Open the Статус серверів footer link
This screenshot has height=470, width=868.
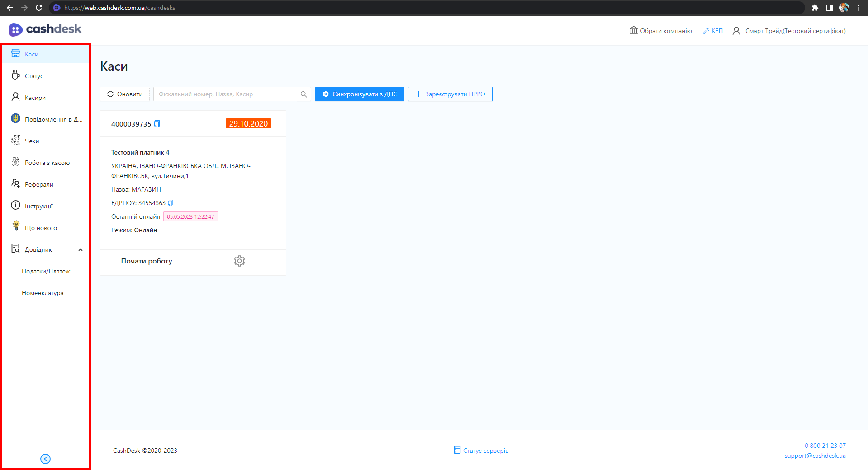481,451
